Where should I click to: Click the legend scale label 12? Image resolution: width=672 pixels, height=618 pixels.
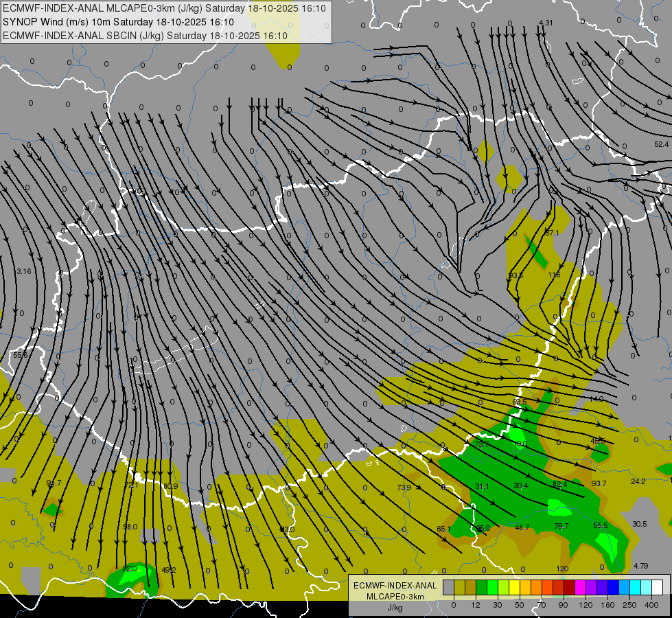[476, 605]
